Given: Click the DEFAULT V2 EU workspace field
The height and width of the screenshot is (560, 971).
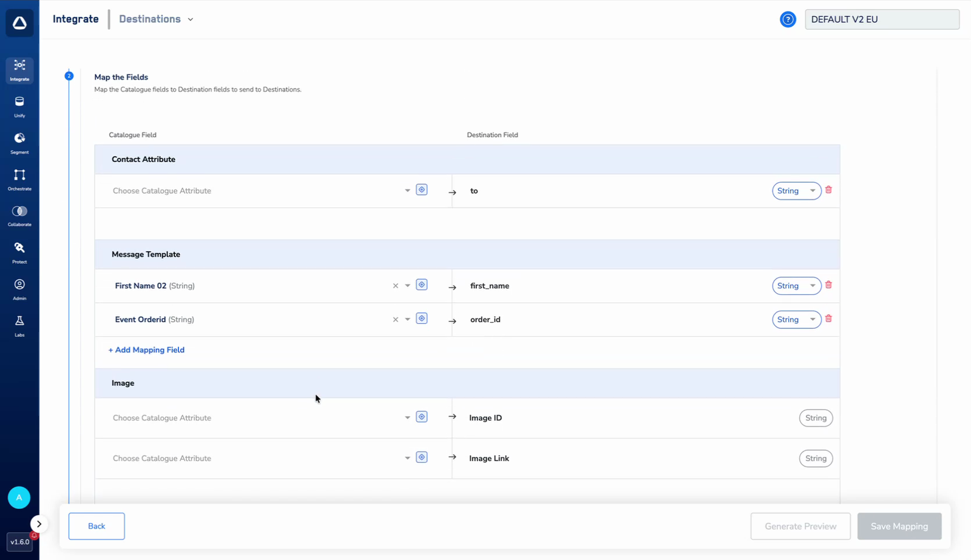Looking at the screenshot, I should click(882, 19).
